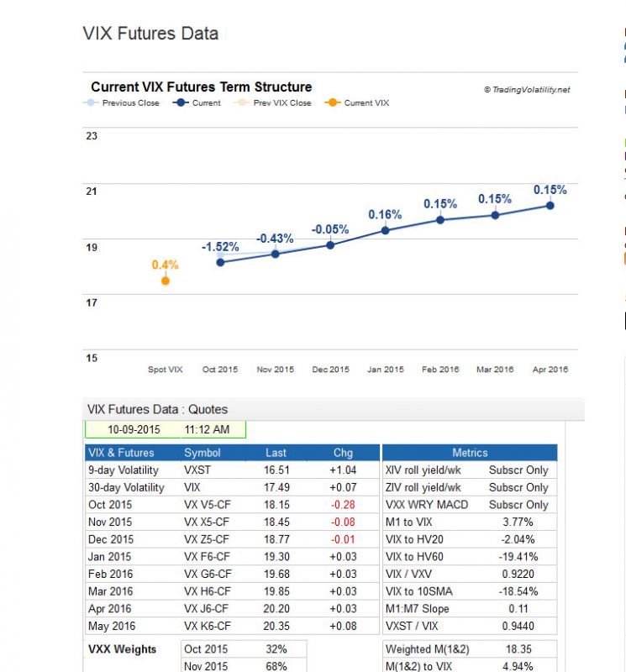
Task: Click the 11:12 AM time field
Action: [x=213, y=430]
